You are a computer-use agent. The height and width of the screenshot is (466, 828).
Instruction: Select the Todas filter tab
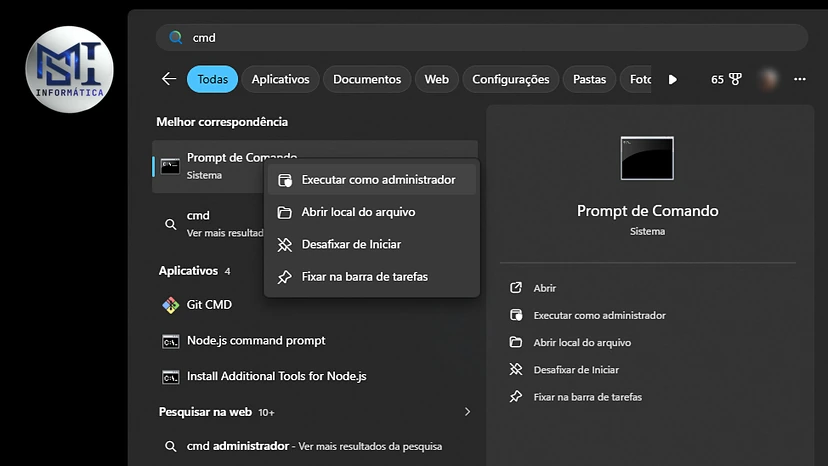[x=212, y=79]
